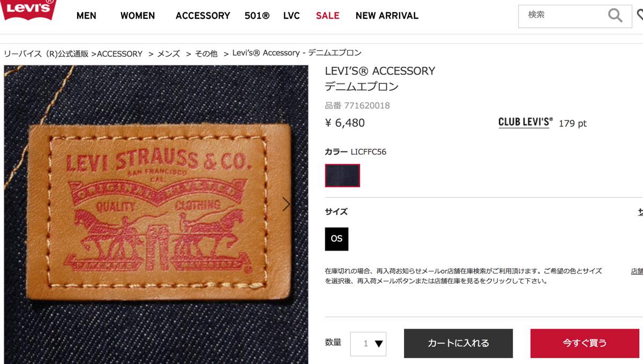Open the SALE page
Viewport: 643px width, 364px height.
click(x=327, y=16)
